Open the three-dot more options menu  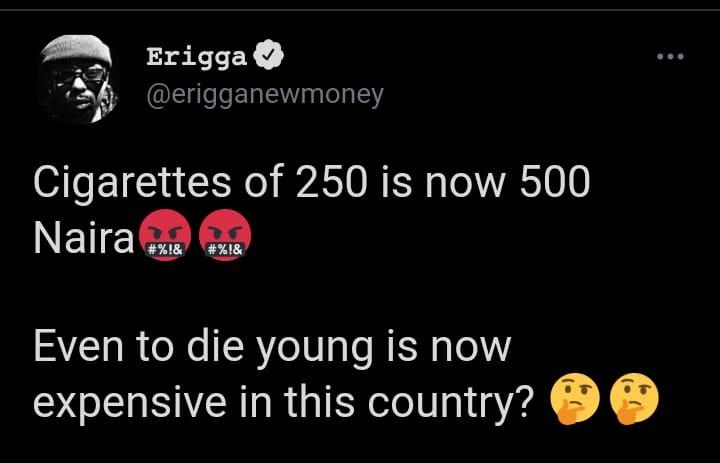pyautogui.click(x=670, y=56)
